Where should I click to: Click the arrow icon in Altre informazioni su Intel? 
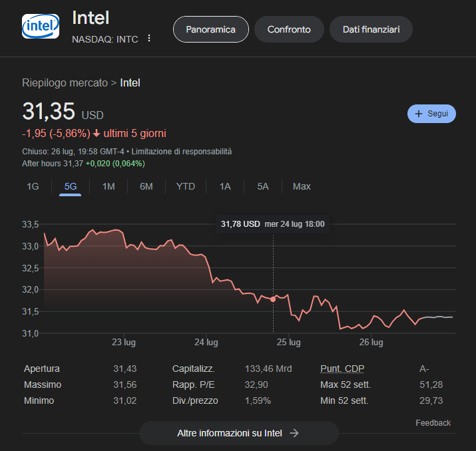click(294, 433)
